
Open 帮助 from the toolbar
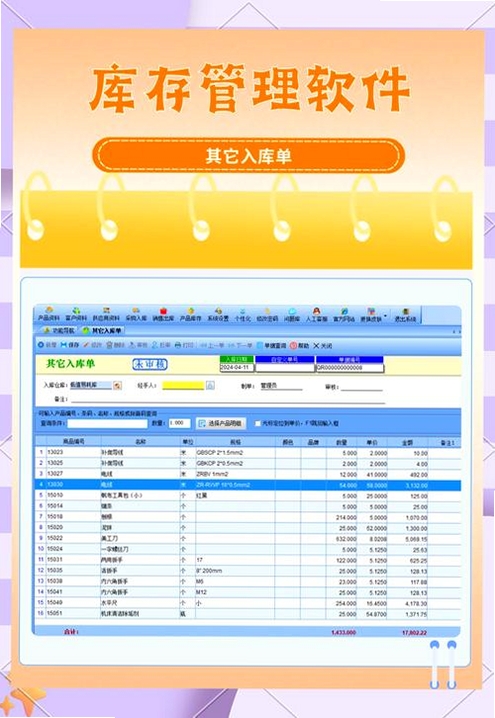[299, 345]
